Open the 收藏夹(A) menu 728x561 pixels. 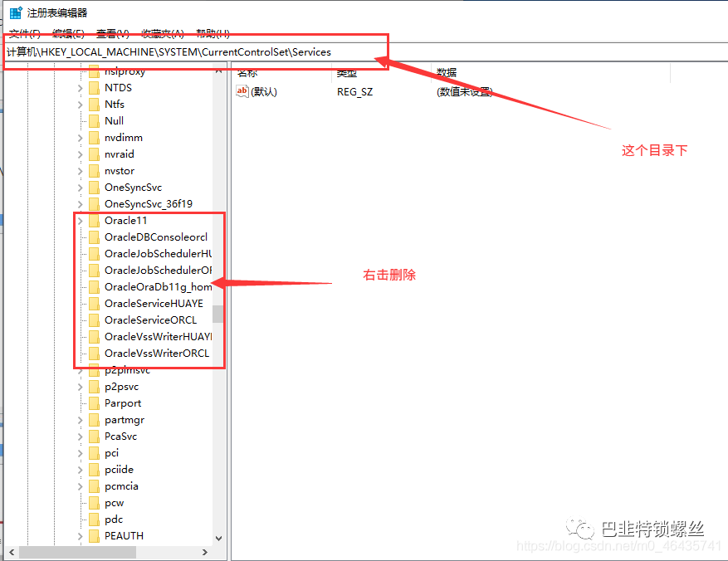(x=162, y=33)
